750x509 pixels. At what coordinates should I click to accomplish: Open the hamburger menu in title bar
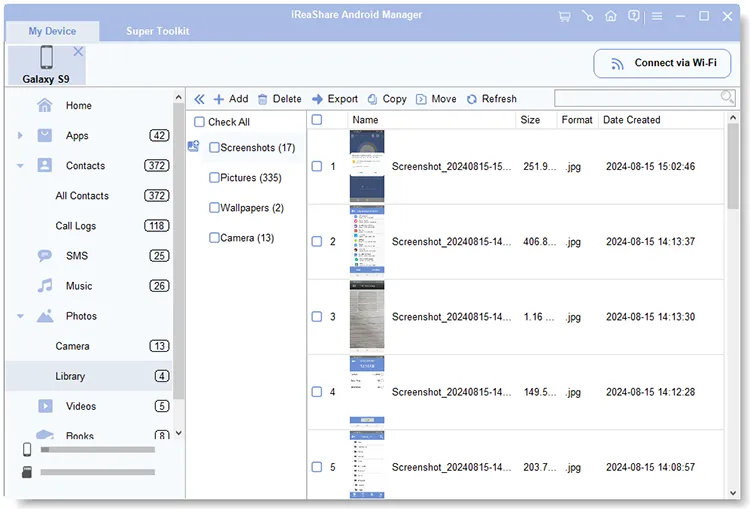657,16
